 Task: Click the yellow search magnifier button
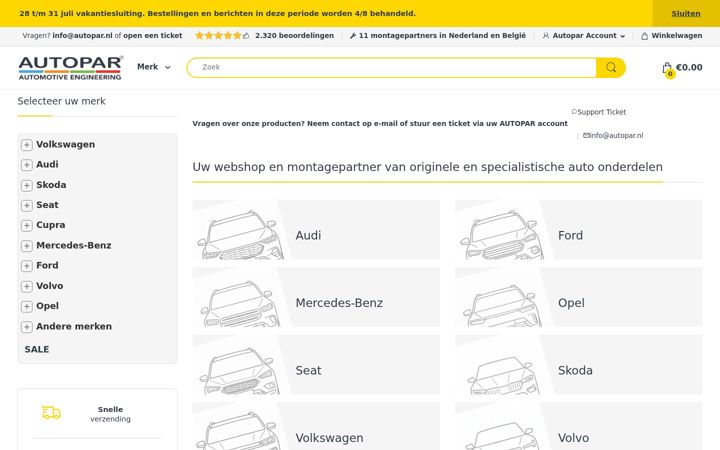611,68
